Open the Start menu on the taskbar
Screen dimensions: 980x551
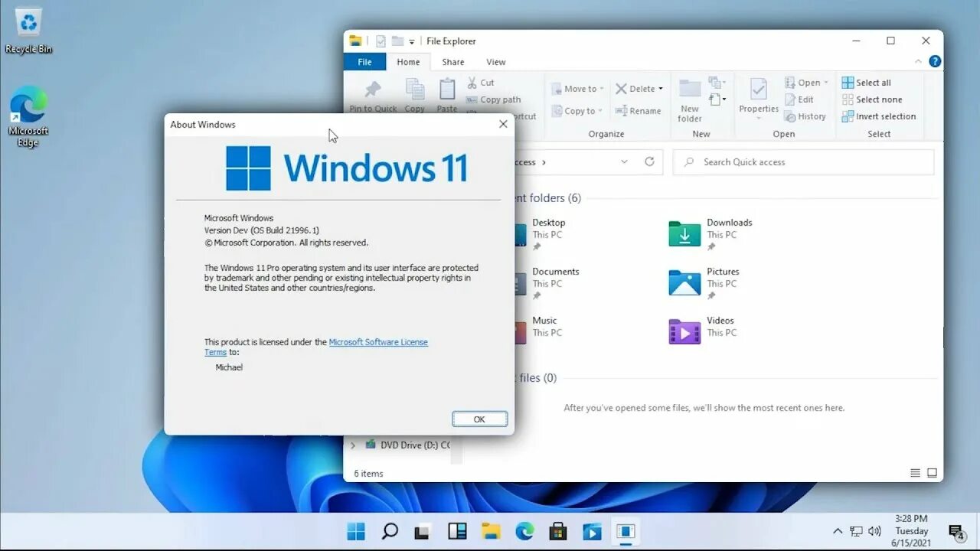[x=356, y=531]
